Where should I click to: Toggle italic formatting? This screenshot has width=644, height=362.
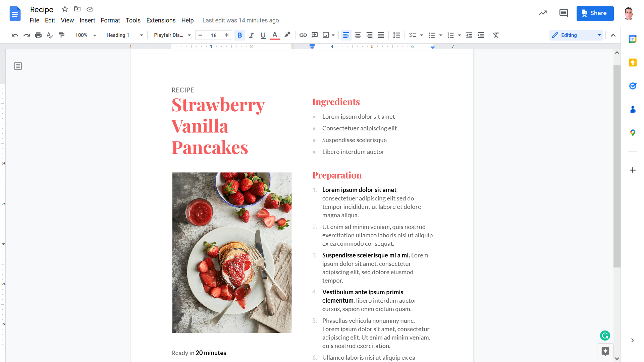[x=251, y=35]
